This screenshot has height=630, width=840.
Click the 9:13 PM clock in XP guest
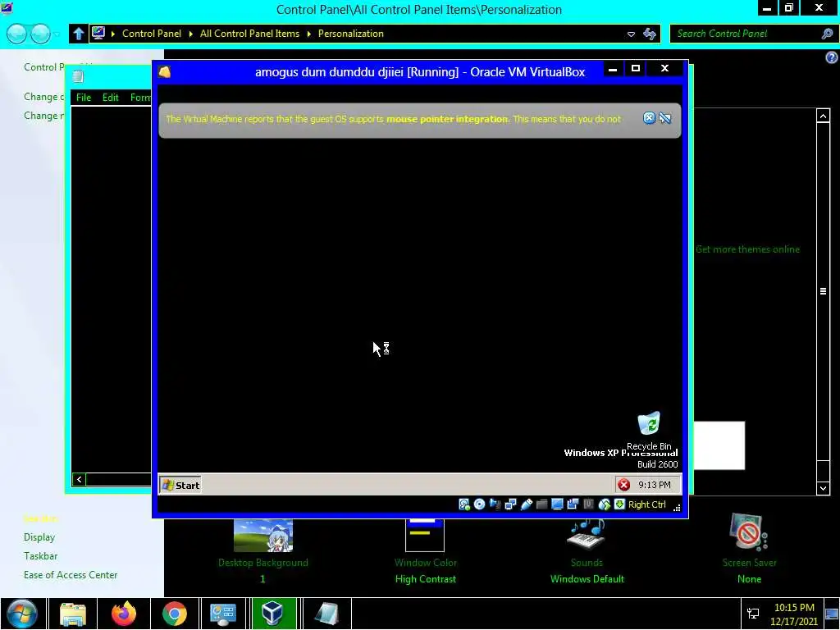point(654,485)
